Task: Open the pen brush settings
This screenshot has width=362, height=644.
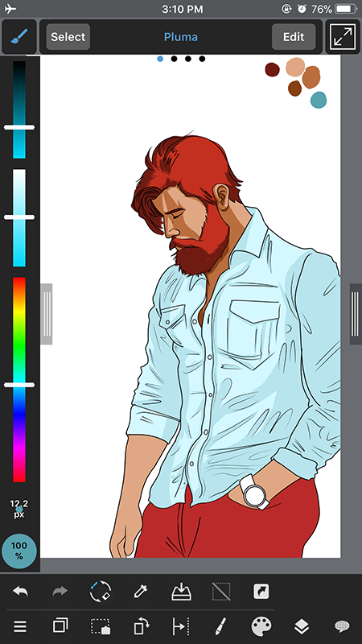Action: coord(220,626)
